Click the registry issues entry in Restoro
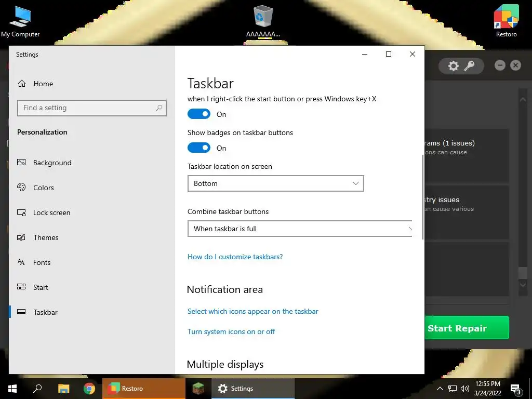The width and height of the screenshot is (532, 399). pos(467,212)
